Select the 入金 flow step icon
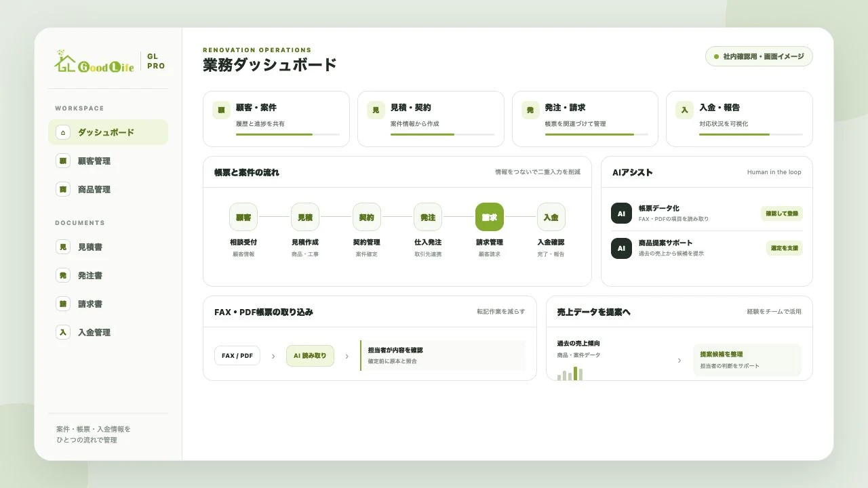Image resolution: width=868 pixels, height=488 pixels. coord(551,217)
